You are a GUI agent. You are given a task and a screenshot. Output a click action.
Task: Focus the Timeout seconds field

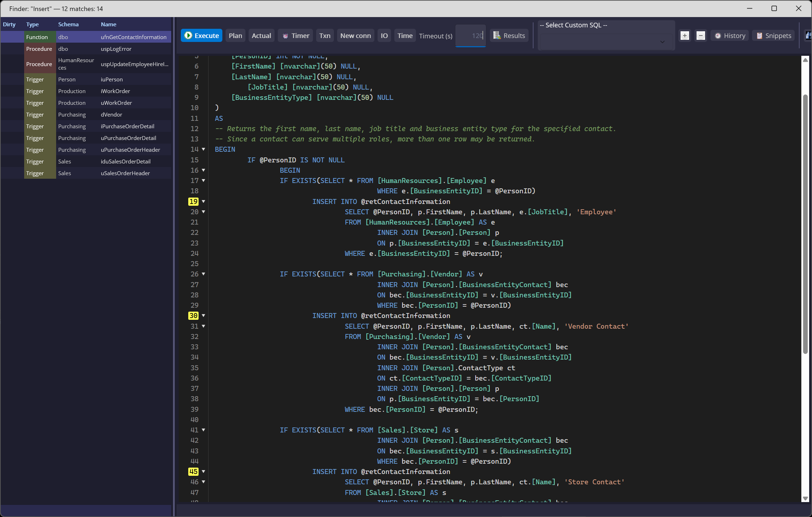pyautogui.click(x=471, y=36)
